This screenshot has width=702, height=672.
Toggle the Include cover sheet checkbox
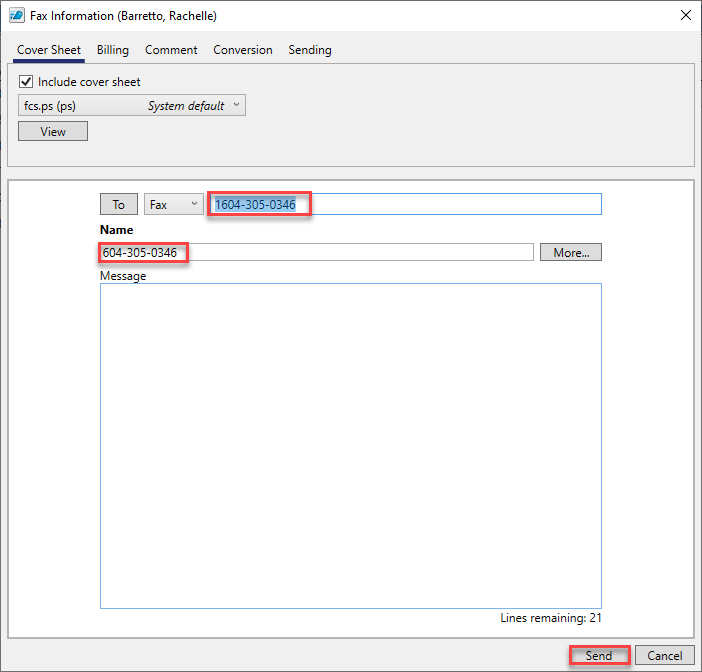(27, 82)
